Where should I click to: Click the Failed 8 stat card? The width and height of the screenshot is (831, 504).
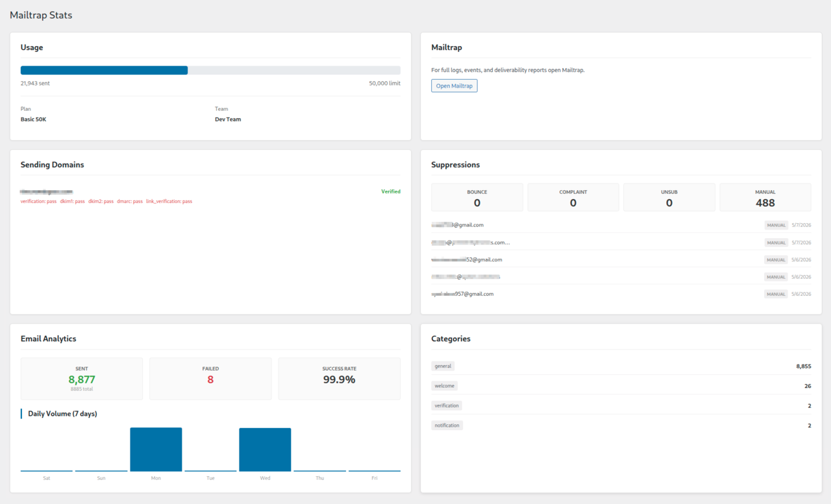(210, 379)
